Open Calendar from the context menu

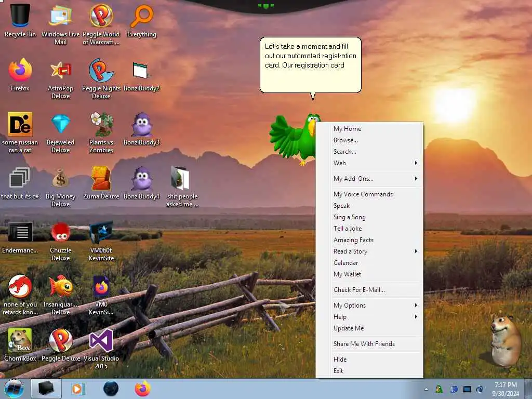click(370, 263)
